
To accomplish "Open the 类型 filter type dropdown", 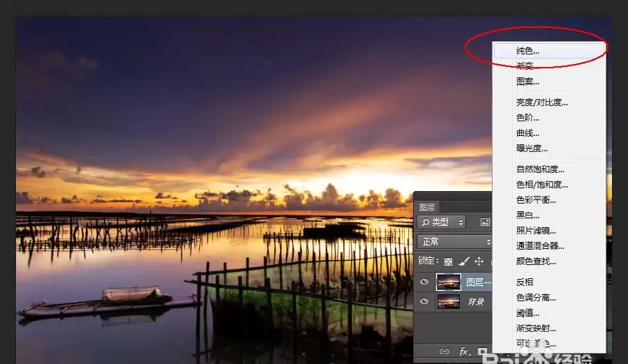I will point(442,222).
